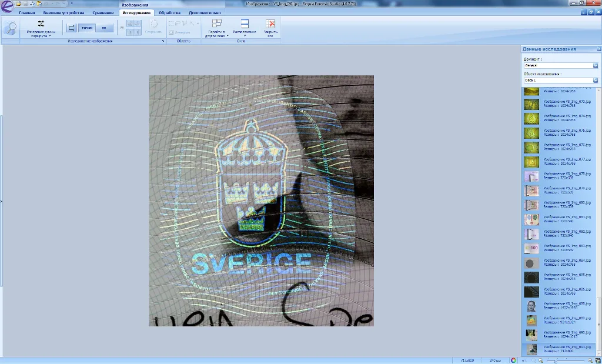Toggle measurement units to points
Image resolution: width=602 pixels, height=364 pixels.
tap(87, 28)
